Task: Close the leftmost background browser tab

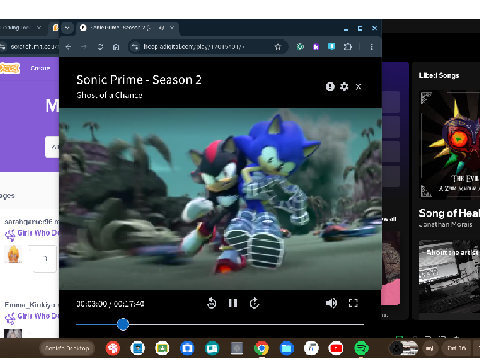Action: pyautogui.click(x=39, y=28)
